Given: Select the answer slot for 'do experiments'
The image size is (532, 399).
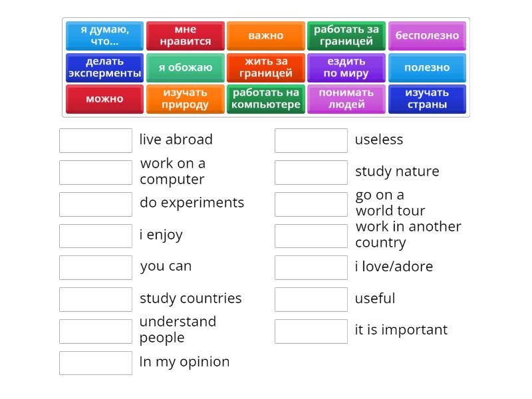Looking at the screenshot, I should [x=96, y=204].
